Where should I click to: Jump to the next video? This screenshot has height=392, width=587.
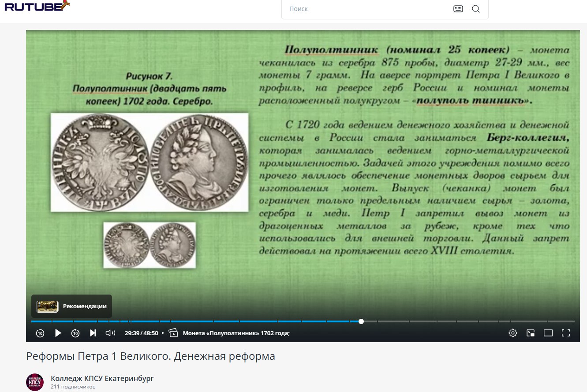[x=93, y=333]
